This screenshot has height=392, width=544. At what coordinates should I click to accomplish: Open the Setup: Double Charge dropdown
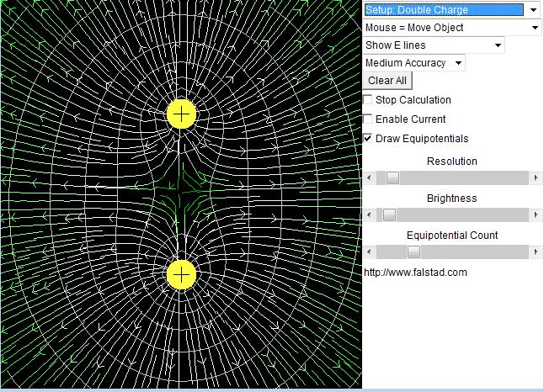click(451, 10)
